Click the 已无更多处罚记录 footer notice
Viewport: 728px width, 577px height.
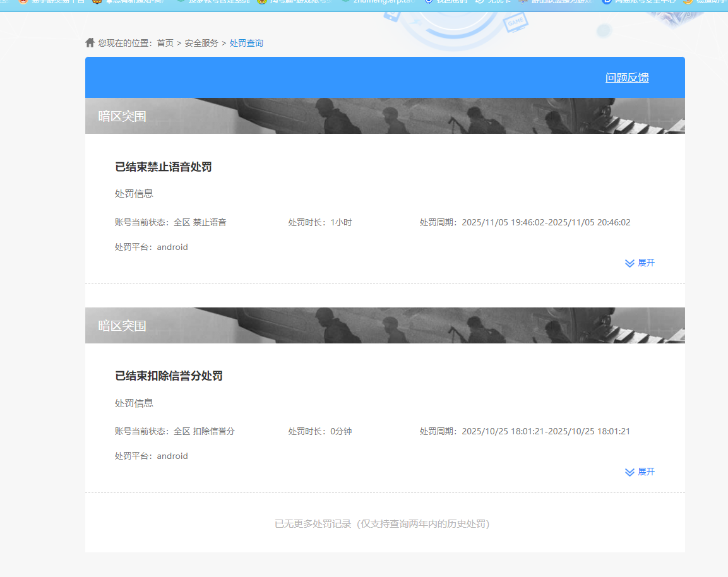[x=382, y=523]
